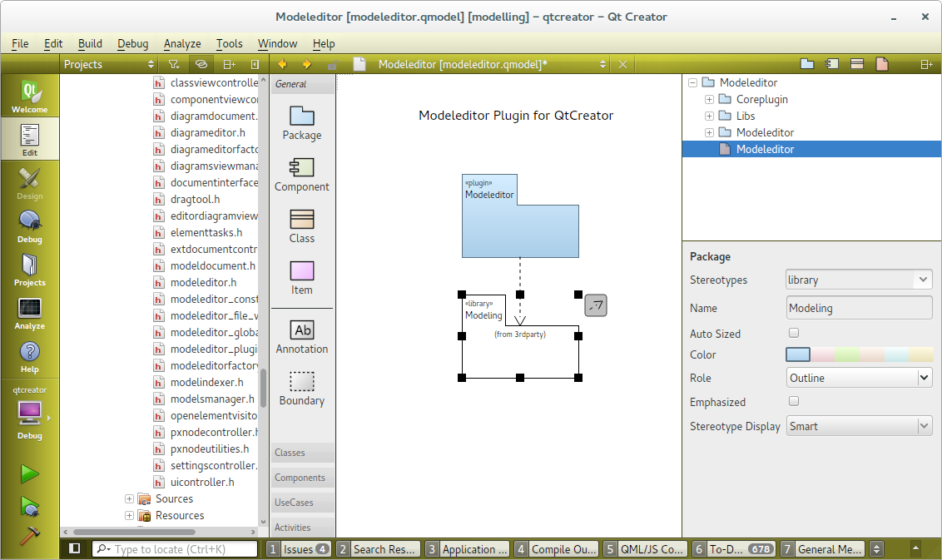Choose the pink Item tool icon
This screenshot has width=942, height=560.
click(x=301, y=270)
